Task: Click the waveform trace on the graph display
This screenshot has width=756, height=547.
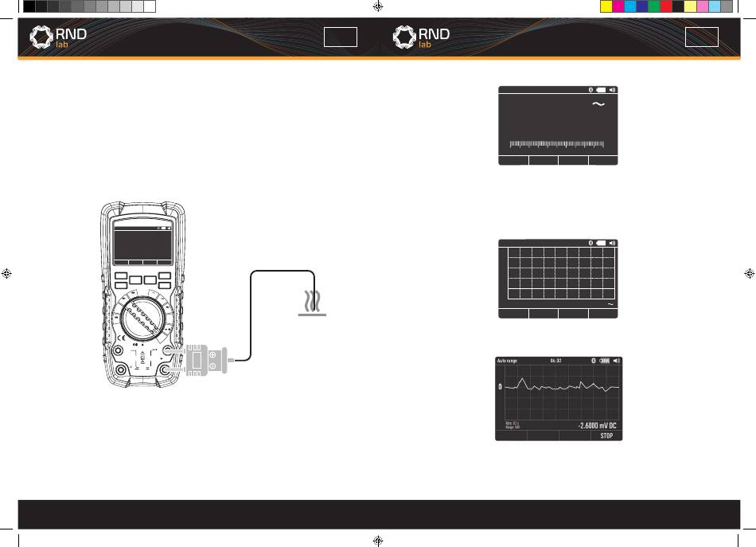Action: click(562, 386)
